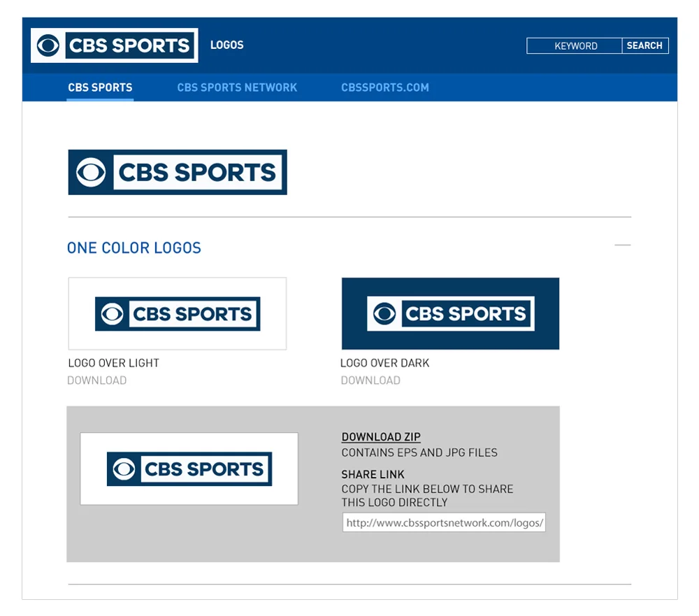Download the Logo Over Dark file
Screen dimensions: 699x616
coord(370,380)
